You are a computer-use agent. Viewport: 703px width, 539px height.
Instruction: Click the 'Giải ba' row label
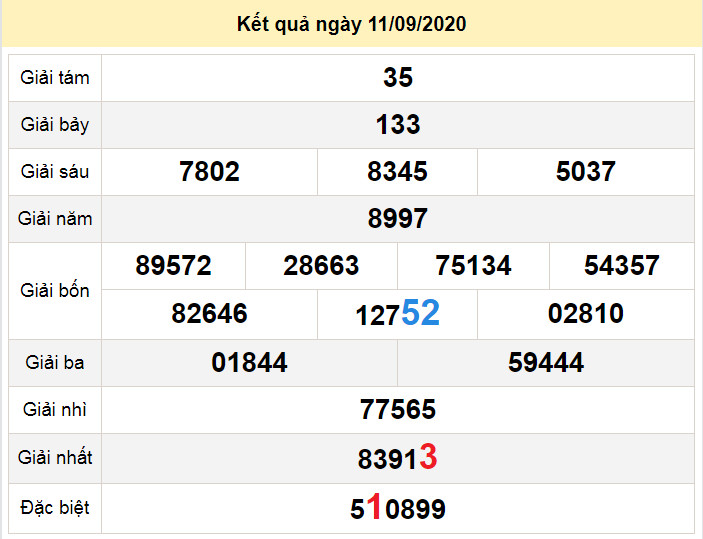tap(55, 362)
